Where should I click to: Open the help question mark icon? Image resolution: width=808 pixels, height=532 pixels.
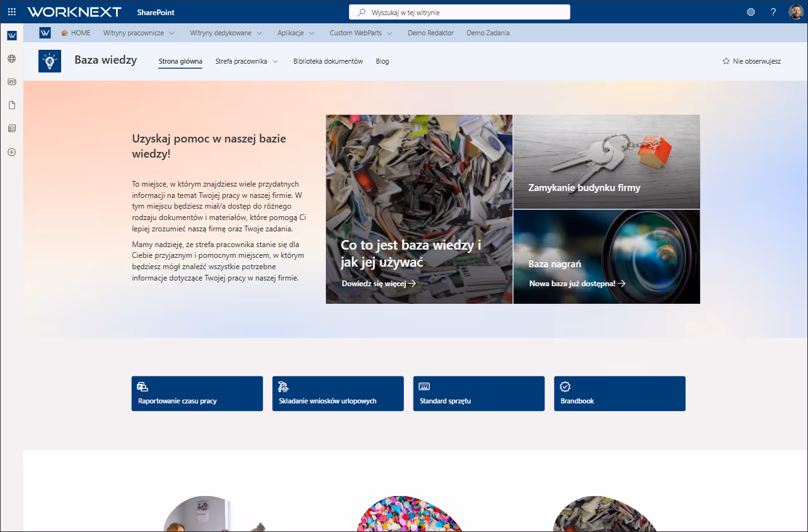pos(773,12)
